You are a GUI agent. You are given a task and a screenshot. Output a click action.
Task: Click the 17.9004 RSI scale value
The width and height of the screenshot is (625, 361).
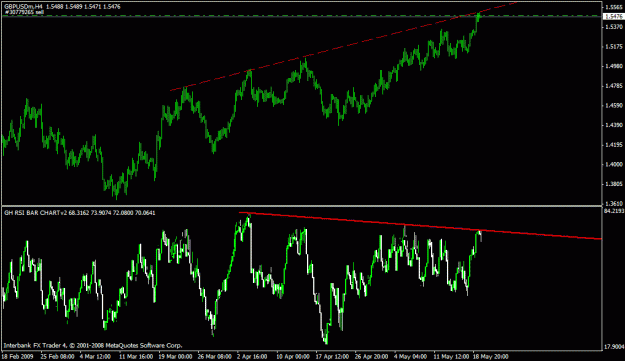tap(614, 347)
